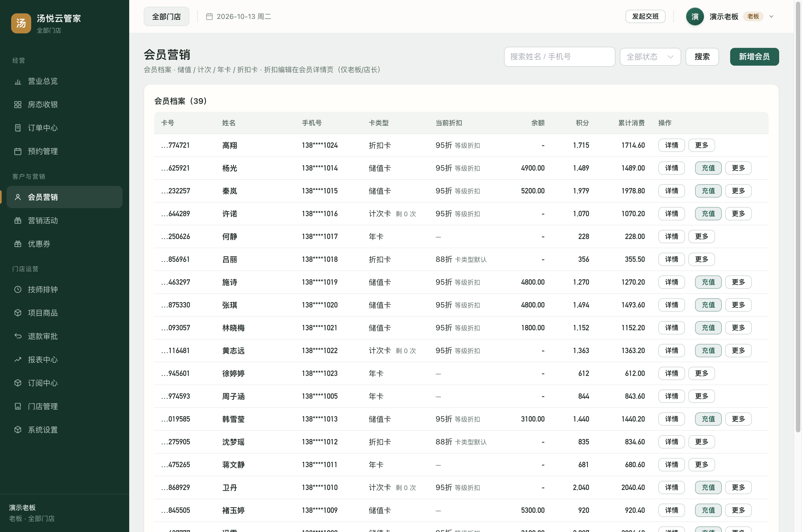Click the 发起交班 button

645,17
